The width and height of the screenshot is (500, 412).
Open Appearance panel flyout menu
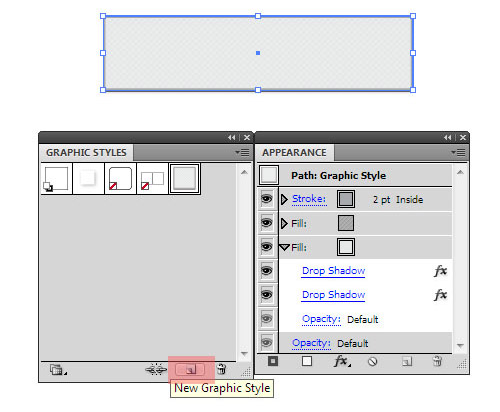click(458, 153)
